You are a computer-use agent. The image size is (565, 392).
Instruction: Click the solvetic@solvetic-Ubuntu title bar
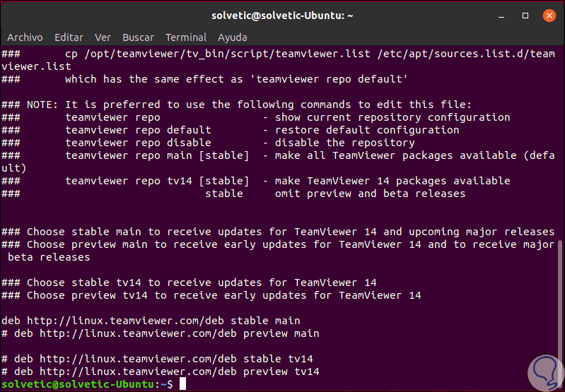(x=281, y=15)
